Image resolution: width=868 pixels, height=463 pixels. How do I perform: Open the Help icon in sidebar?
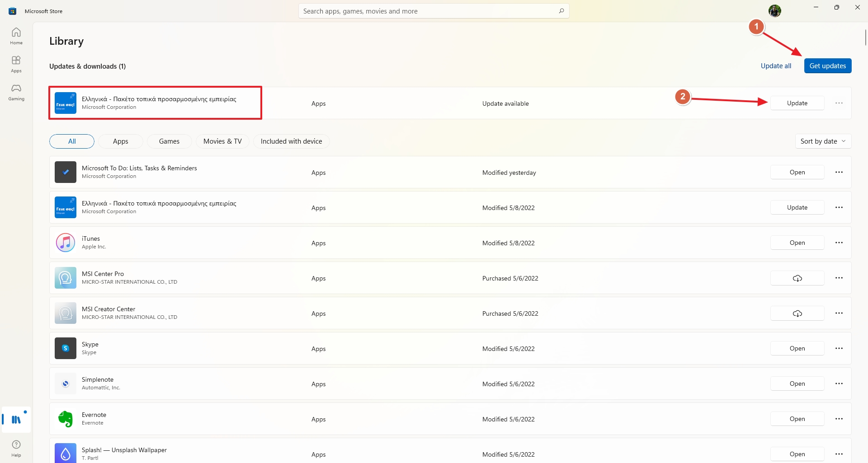tap(16, 448)
